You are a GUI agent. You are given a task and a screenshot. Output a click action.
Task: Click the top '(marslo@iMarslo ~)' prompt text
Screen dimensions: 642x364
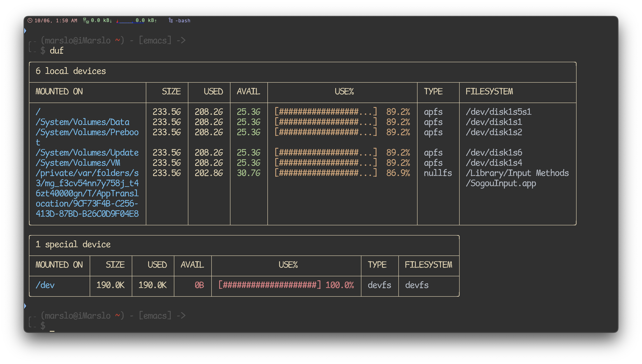pos(82,41)
